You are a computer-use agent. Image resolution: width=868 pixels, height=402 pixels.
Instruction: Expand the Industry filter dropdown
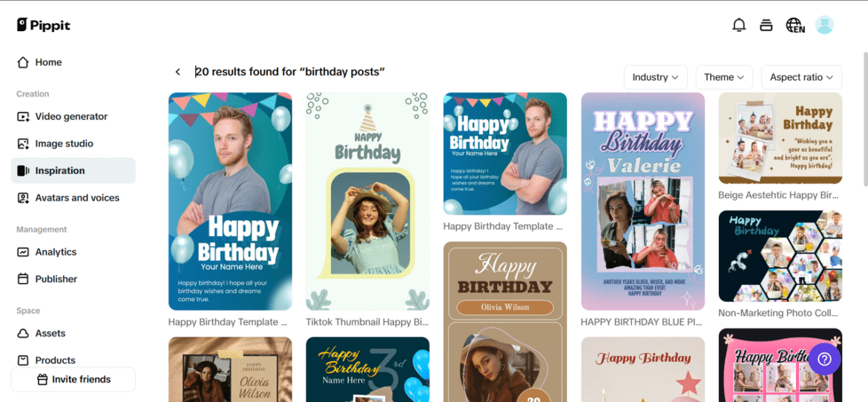(655, 77)
